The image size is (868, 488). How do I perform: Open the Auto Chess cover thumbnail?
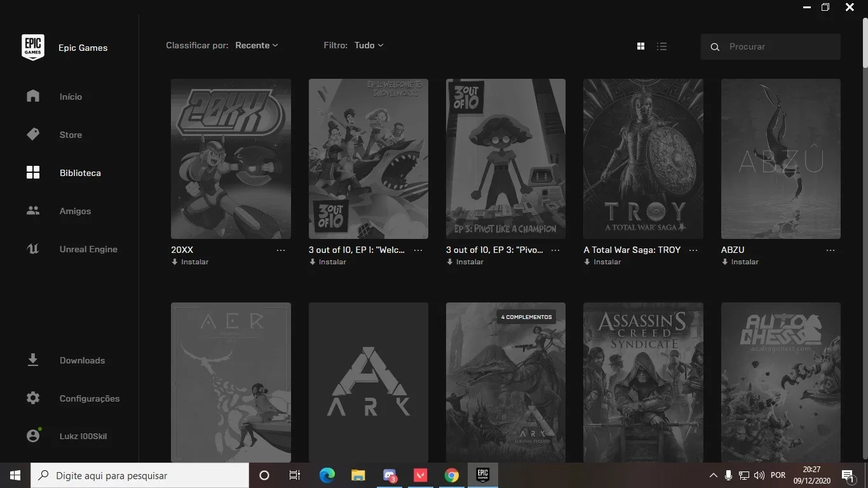[781, 383]
